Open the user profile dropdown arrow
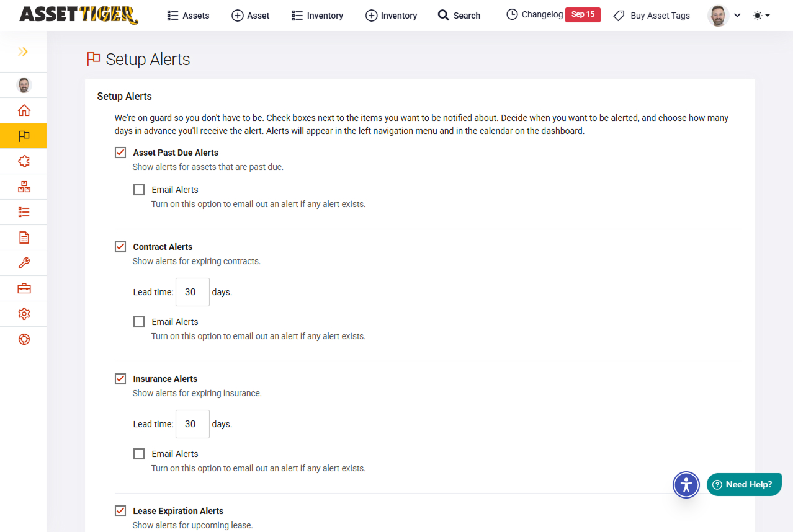 coord(737,16)
